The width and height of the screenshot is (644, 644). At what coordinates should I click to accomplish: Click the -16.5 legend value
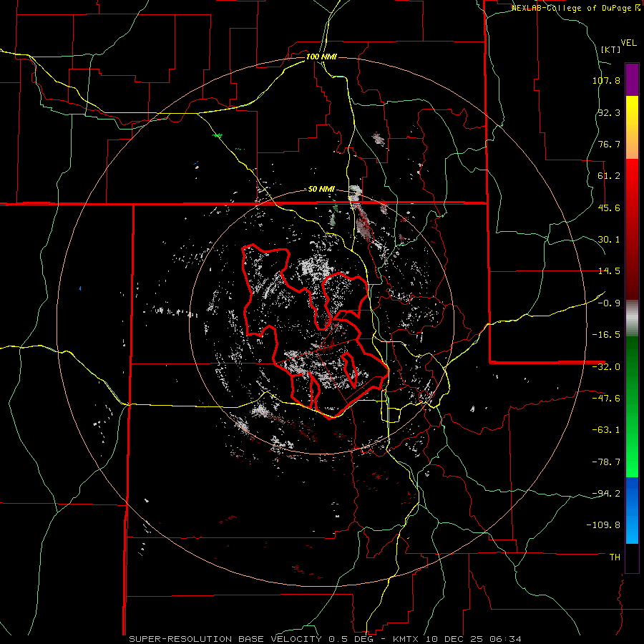[606, 335]
